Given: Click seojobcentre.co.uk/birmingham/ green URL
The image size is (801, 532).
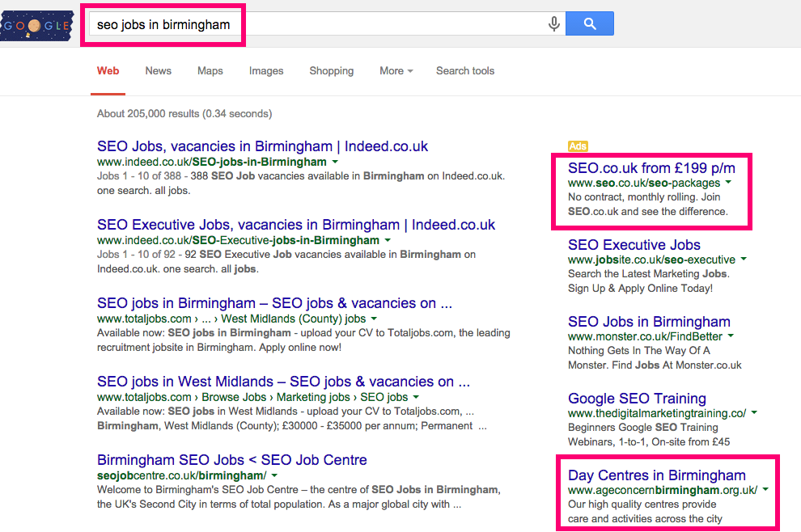Looking at the screenshot, I should tap(181, 475).
